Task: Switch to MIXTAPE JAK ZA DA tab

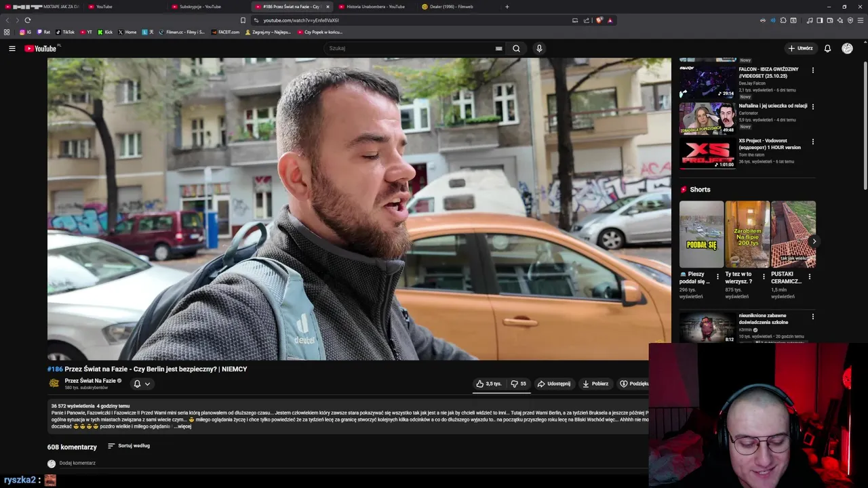Action: (42, 7)
